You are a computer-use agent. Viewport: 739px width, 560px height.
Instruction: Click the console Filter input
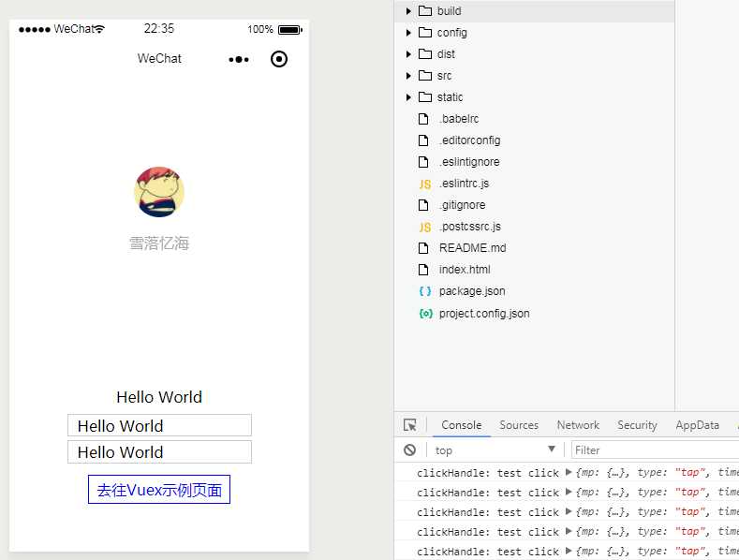click(x=655, y=449)
